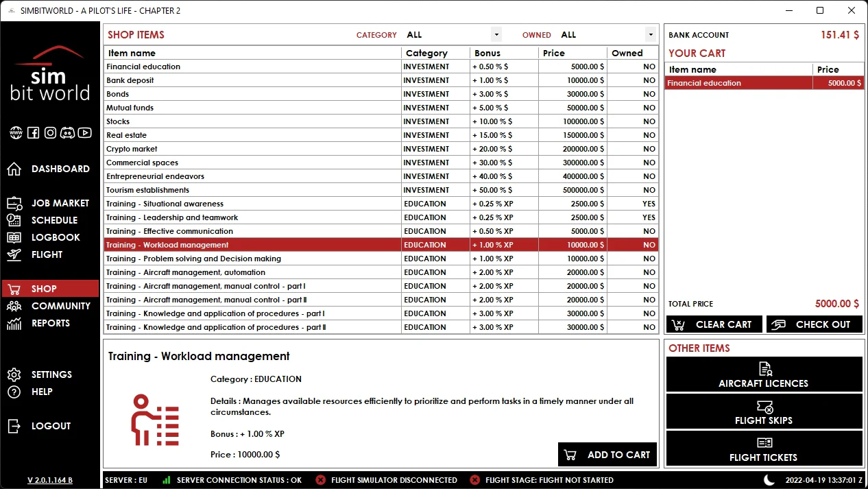Open the Instagram icon in sidebar
This screenshot has height=489, width=868.
(50, 133)
